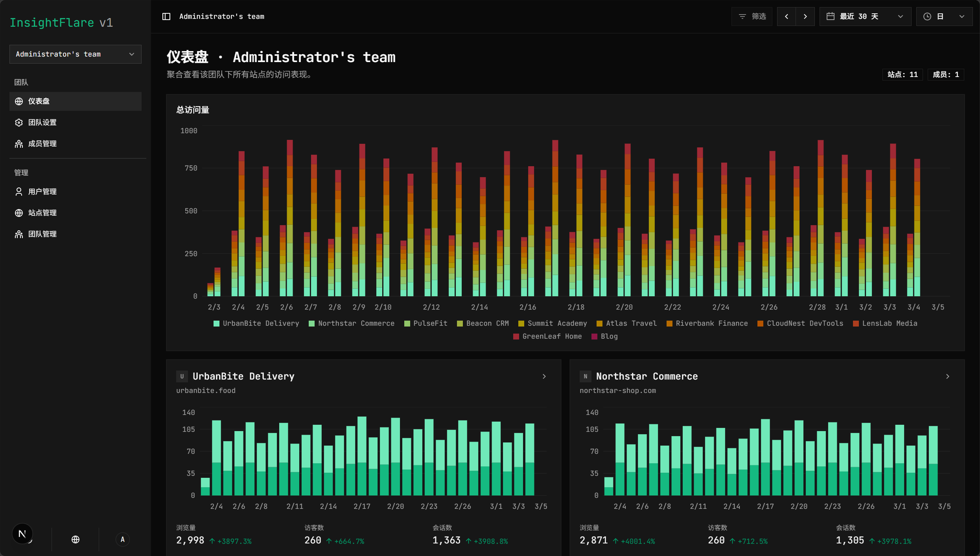This screenshot has height=556, width=980.
Task: Open Northstar Commerce site card title
Action: coord(647,376)
